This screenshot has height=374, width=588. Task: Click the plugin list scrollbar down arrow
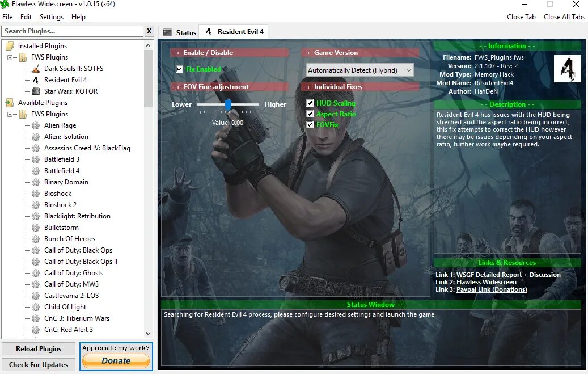pyautogui.click(x=148, y=334)
